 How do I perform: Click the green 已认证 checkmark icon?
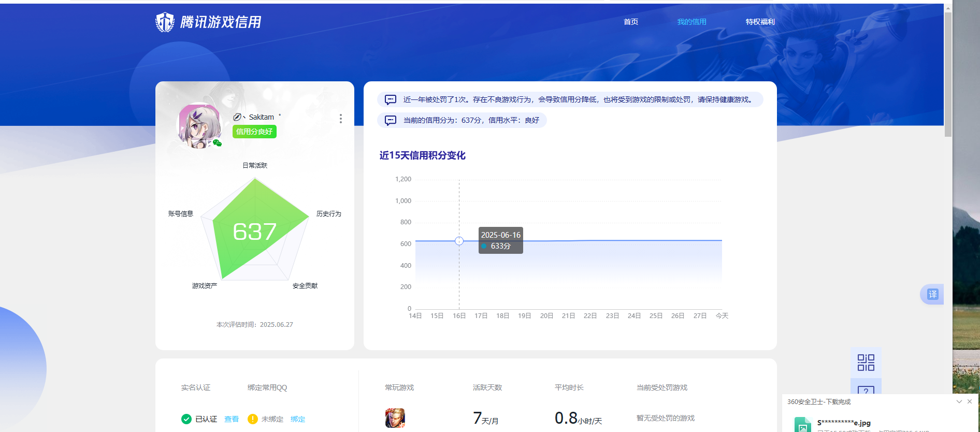(186, 419)
